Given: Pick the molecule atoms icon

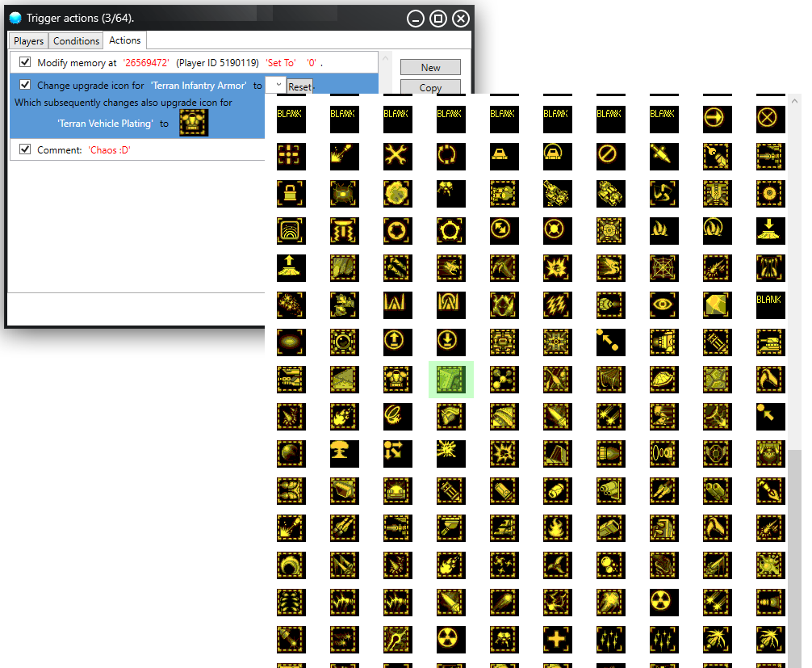Looking at the screenshot, I should pos(504,380).
